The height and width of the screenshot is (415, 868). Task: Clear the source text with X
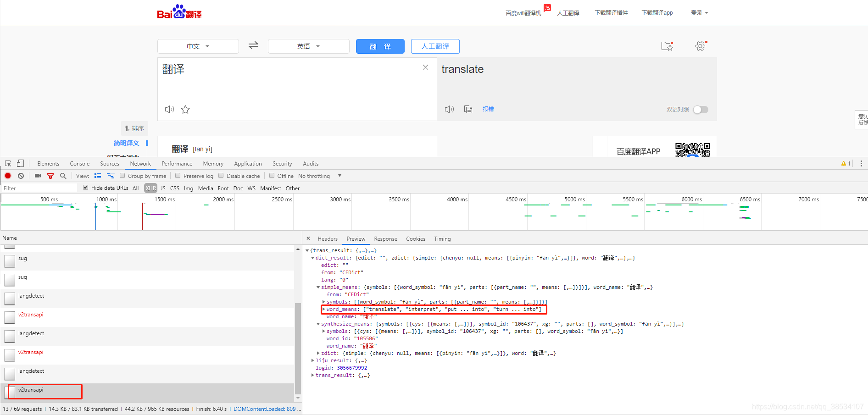[x=426, y=67]
